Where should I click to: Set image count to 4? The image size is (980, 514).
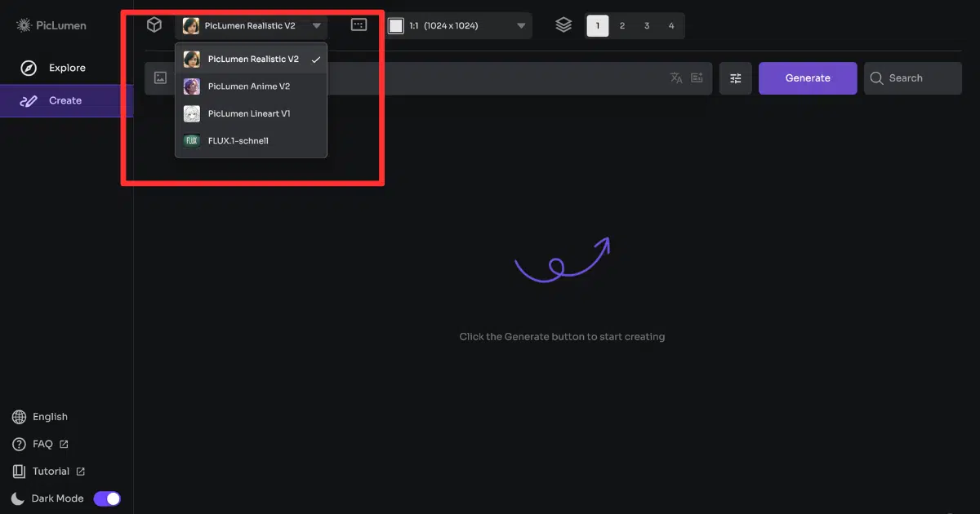[x=671, y=26]
